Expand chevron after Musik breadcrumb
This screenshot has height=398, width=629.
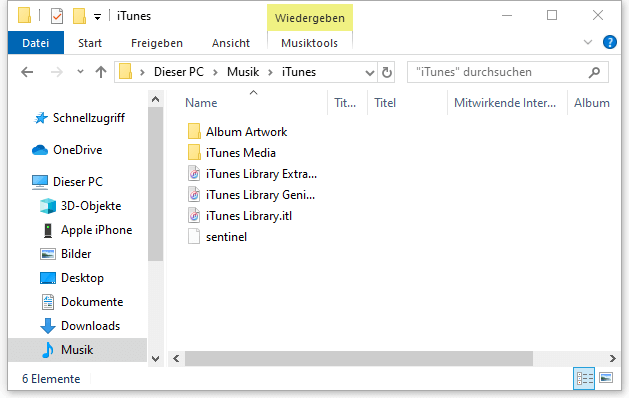coord(271,73)
